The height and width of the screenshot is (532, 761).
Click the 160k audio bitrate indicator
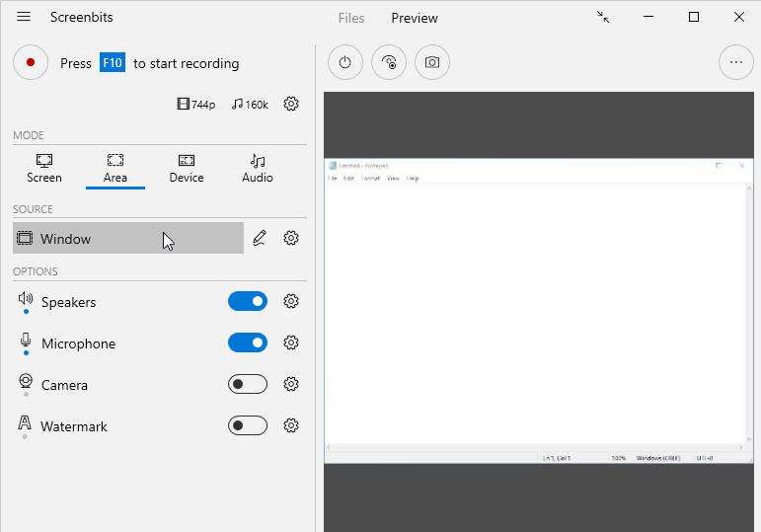(250, 105)
